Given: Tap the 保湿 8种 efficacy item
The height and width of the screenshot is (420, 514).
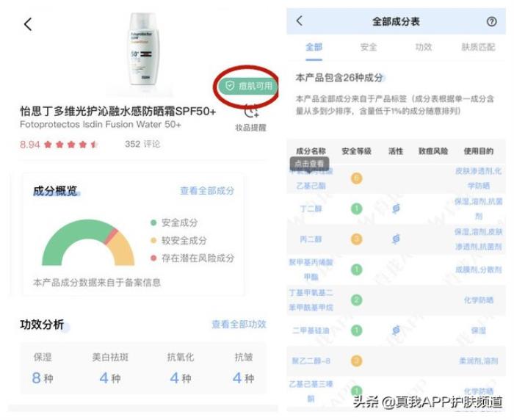Looking at the screenshot, I should (43, 369).
